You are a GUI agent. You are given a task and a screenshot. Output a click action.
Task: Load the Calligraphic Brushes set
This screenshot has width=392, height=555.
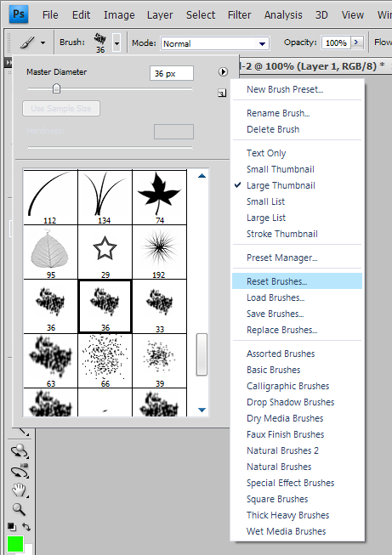288,386
